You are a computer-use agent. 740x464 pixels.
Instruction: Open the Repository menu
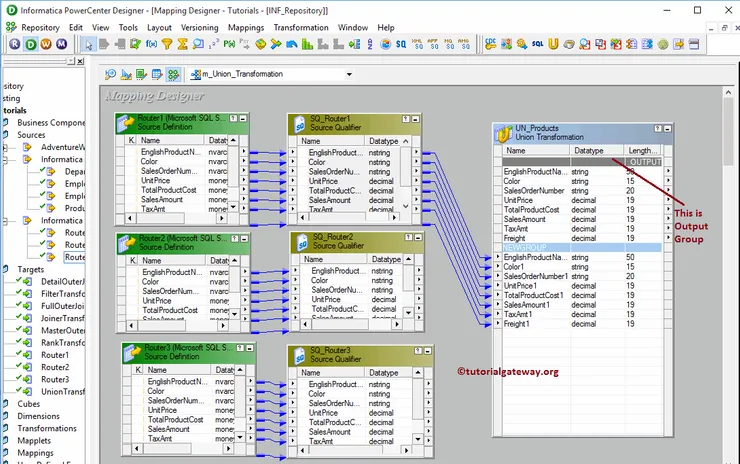40,27
